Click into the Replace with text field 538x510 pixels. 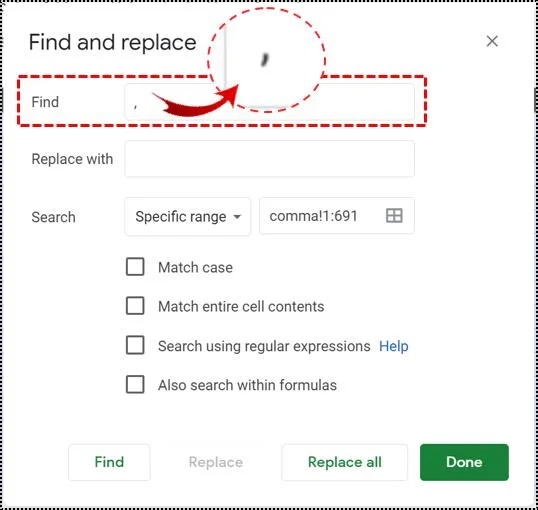point(269,159)
